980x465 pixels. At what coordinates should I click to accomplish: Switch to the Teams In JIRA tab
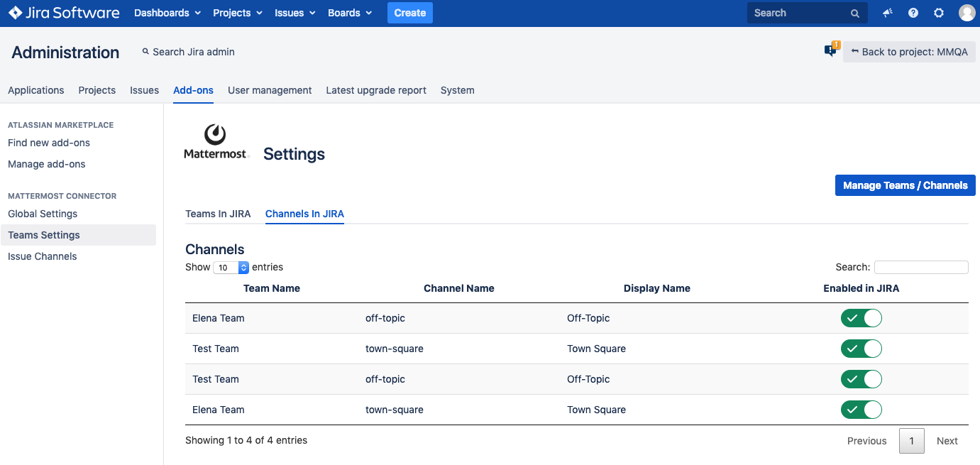[218, 214]
